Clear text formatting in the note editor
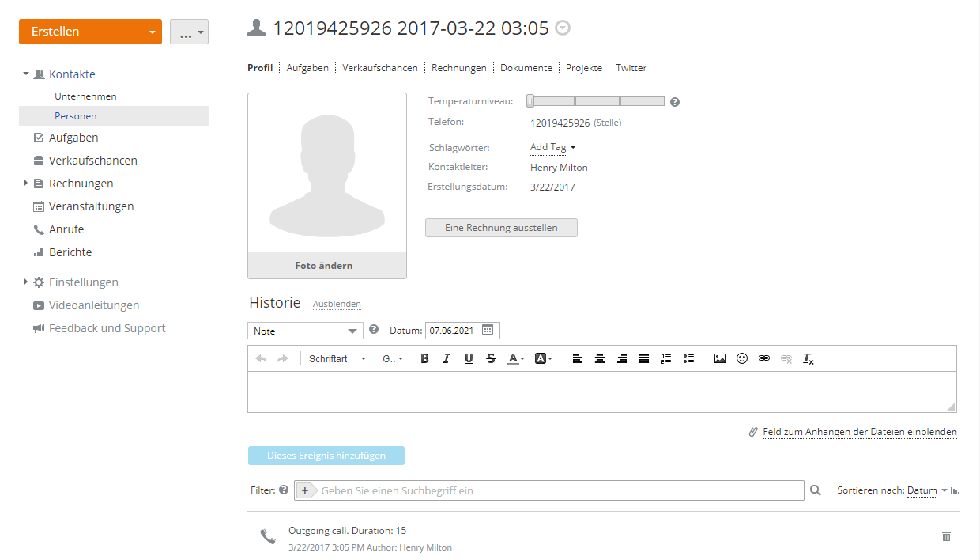 [808, 358]
